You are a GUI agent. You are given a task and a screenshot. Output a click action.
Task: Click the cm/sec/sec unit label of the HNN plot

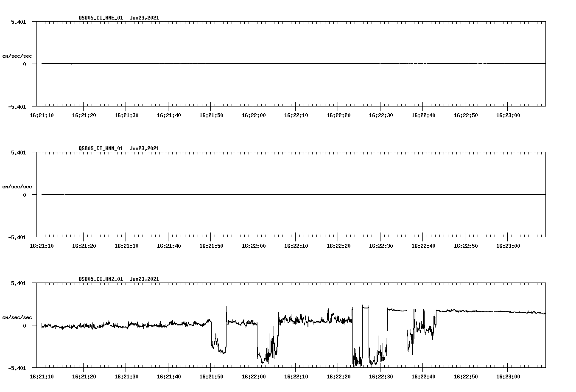[x=17, y=187]
